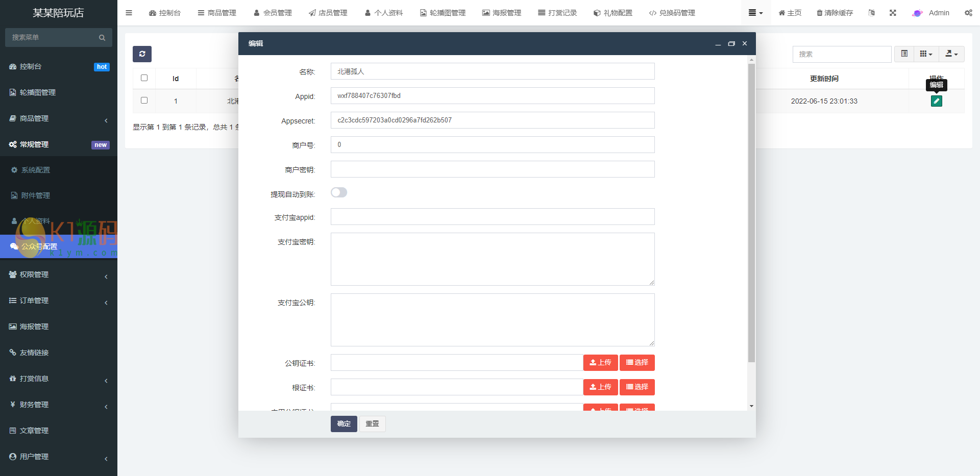Switch to 会员管理 in the top navigation

[x=273, y=13]
